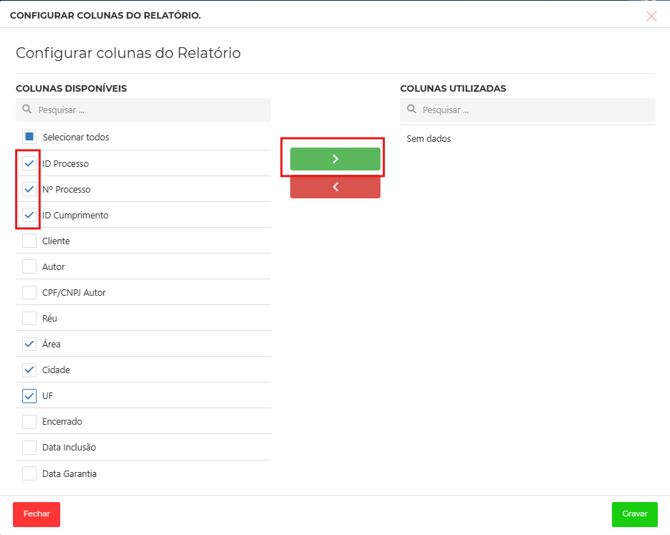Select the CPF/CNPJ Autor checkbox
This screenshot has width=670, height=535.
pyautogui.click(x=30, y=293)
